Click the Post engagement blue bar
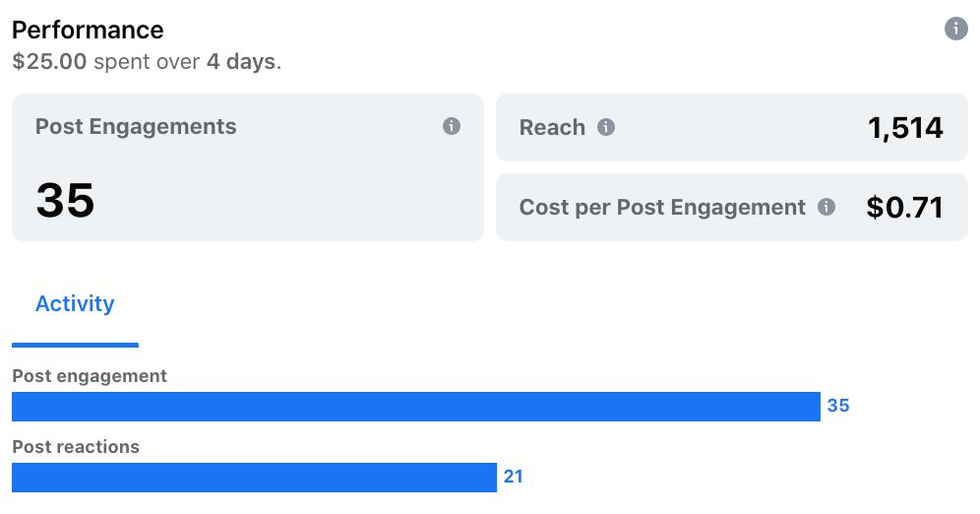This screenshot has height=514, width=980. 415,406
